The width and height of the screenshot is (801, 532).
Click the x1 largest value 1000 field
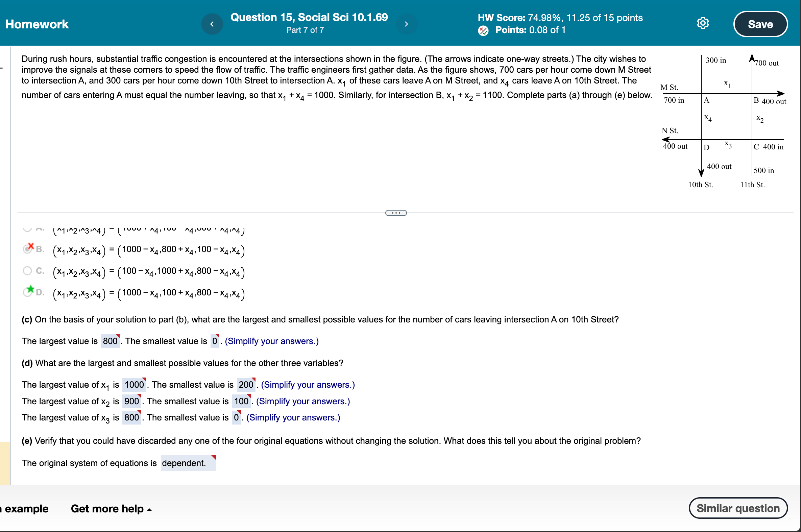point(134,385)
